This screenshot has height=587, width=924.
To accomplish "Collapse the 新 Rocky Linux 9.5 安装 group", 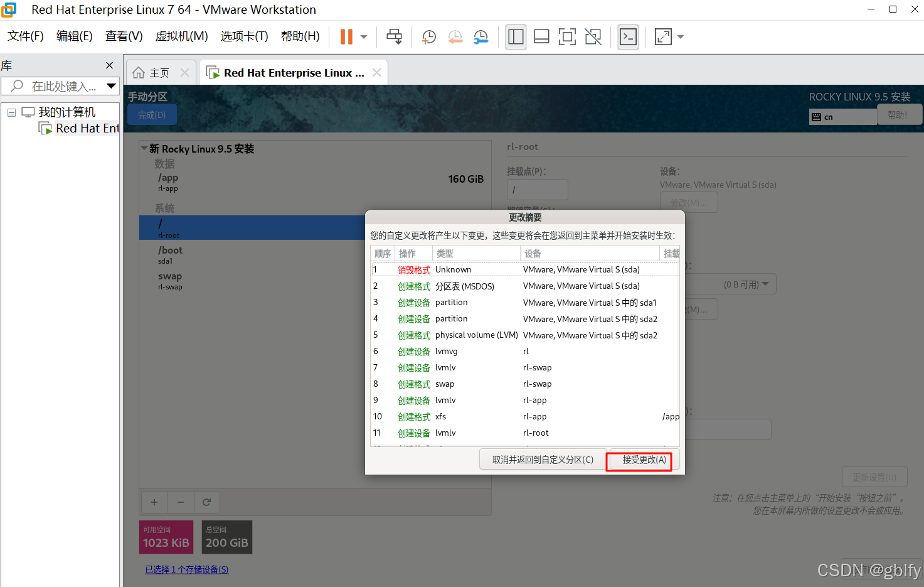I will point(145,149).
